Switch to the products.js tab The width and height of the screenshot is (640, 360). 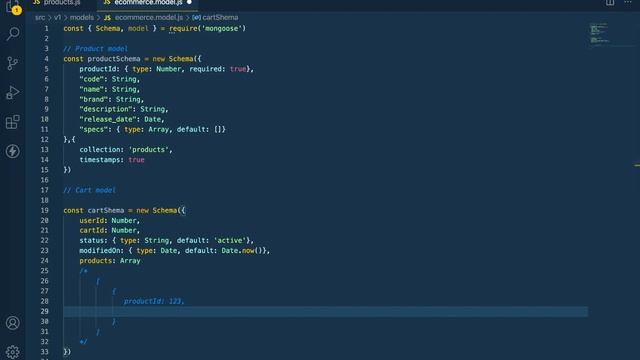pyautogui.click(x=57, y=3)
